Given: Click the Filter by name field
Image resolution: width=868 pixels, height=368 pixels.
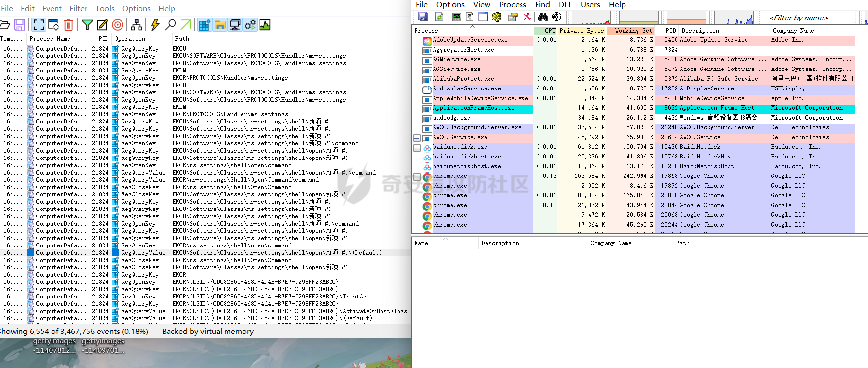Looking at the screenshot, I should (x=809, y=18).
